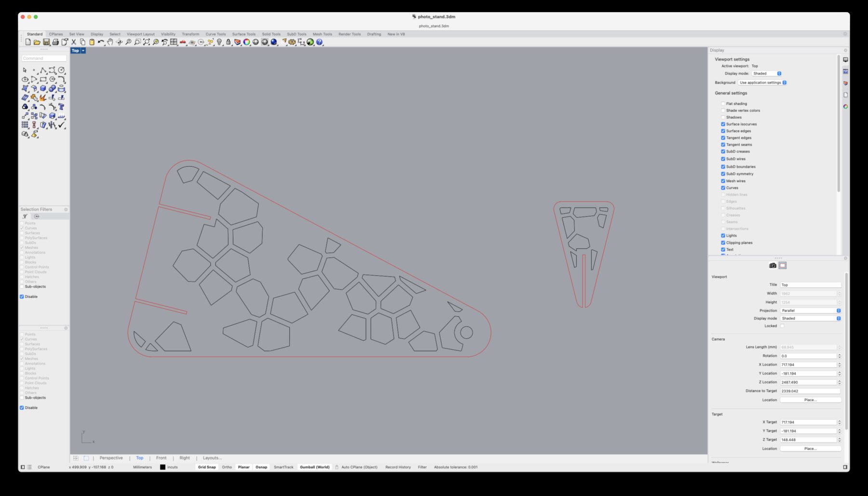Toggle the Locked viewport checkbox

(782, 326)
